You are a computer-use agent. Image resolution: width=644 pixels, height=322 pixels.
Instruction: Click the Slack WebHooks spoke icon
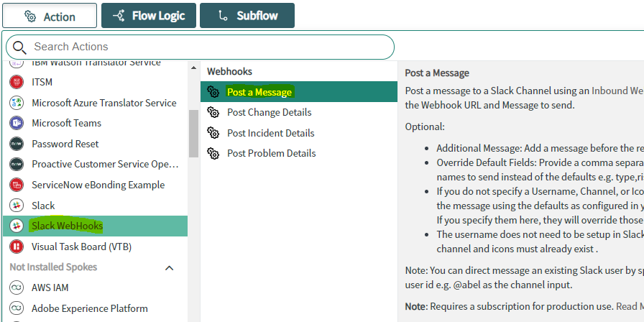[x=17, y=226]
